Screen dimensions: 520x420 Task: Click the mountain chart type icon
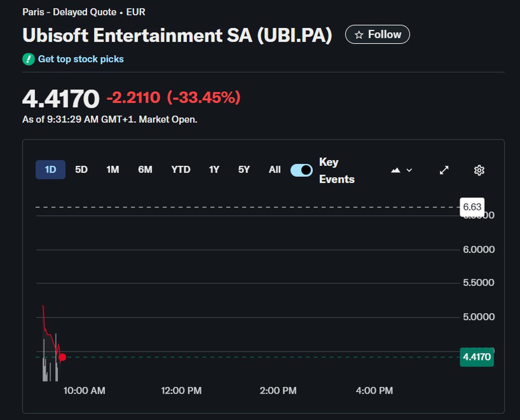(395, 170)
